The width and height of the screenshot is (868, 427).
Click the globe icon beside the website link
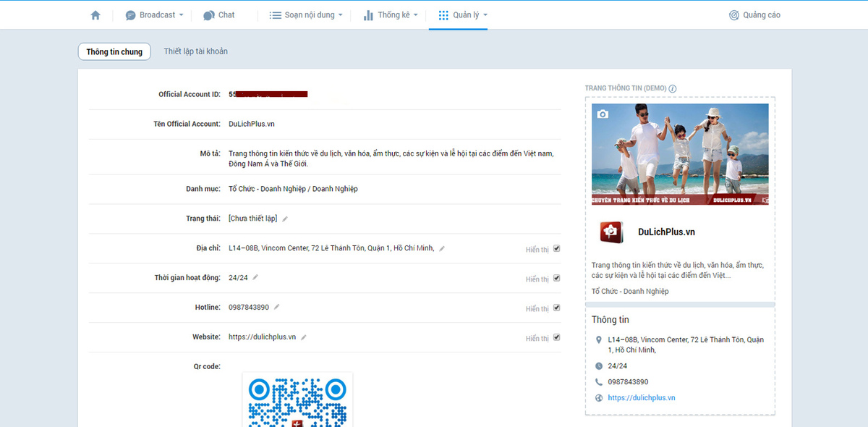(x=598, y=398)
